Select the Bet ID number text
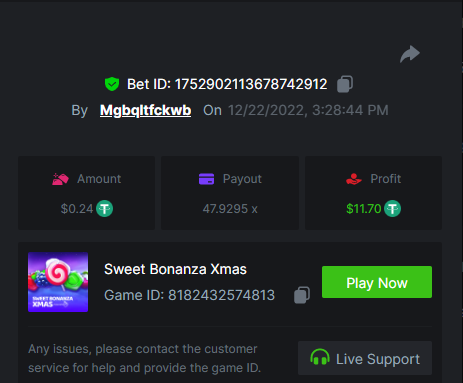Image resolution: width=463 pixels, height=383 pixels. point(251,84)
